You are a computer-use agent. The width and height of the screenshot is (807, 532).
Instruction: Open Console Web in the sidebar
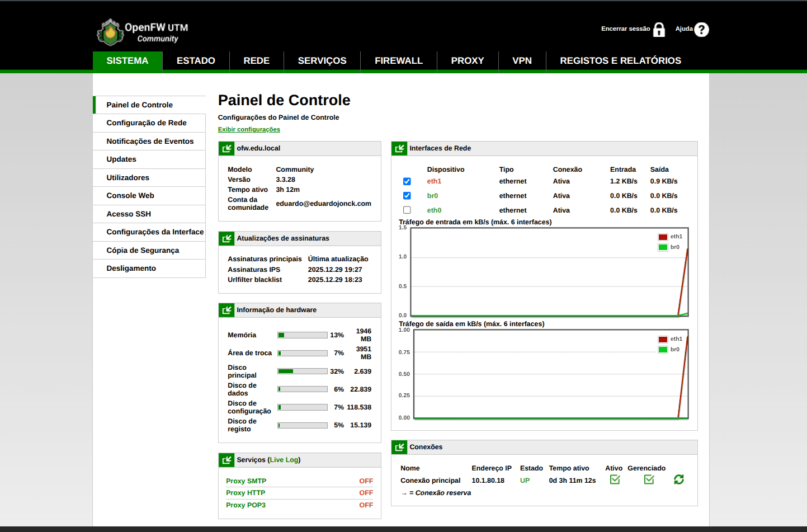click(149, 196)
